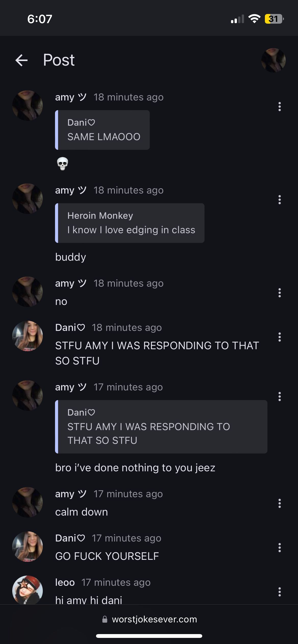Image resolution: width=298 pixels, height=644 pixels.
Task: Open profile avatar in top right header
Action: point(273,60)
